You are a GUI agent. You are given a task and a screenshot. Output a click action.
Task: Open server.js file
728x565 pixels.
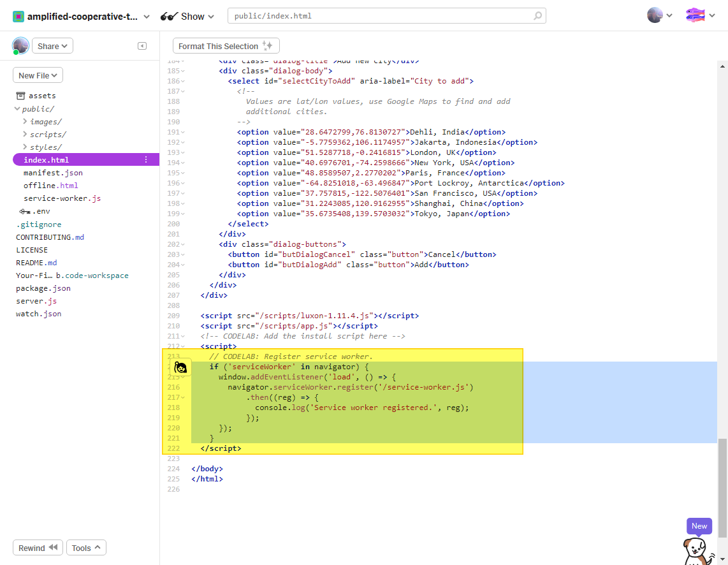[36, 301]
